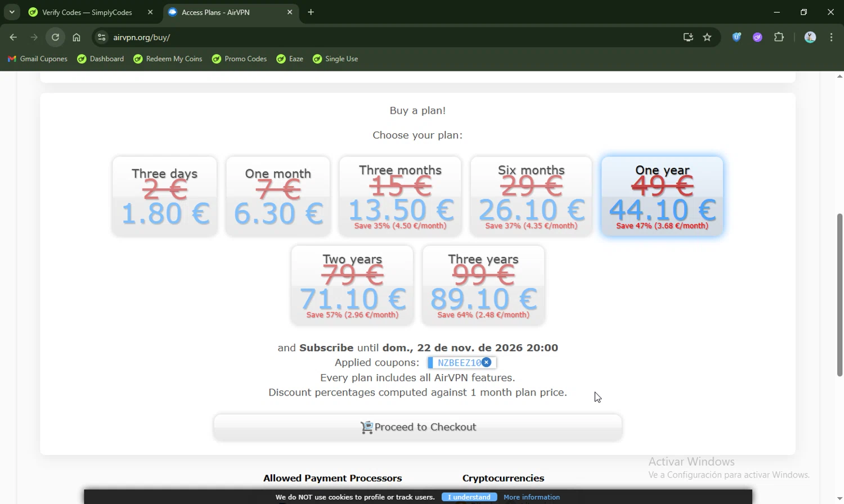Go back to previous page
Viewport: 844px width, 504px height.
tap(14, 37)
